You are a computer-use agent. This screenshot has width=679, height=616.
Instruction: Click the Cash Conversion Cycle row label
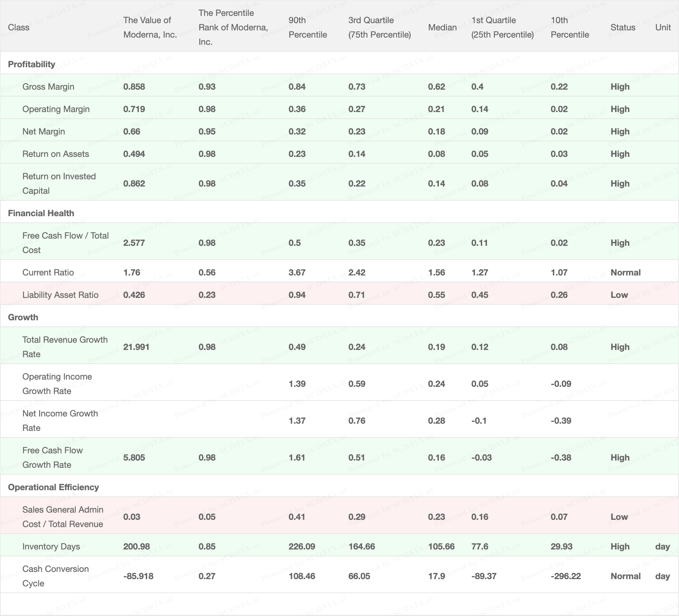click(x=55, y=576)
